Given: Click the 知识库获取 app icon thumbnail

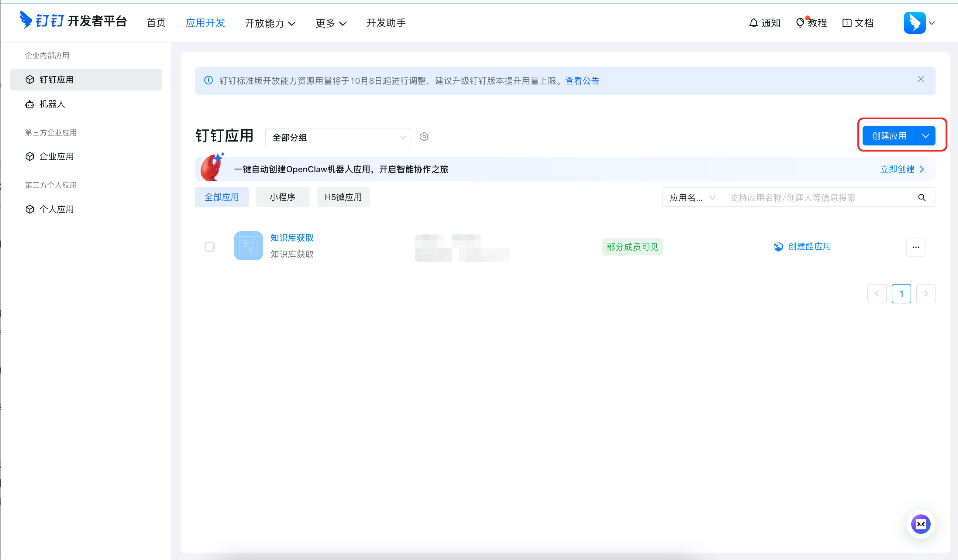Looking at the screenshot, I should click(x=248, y=246).
